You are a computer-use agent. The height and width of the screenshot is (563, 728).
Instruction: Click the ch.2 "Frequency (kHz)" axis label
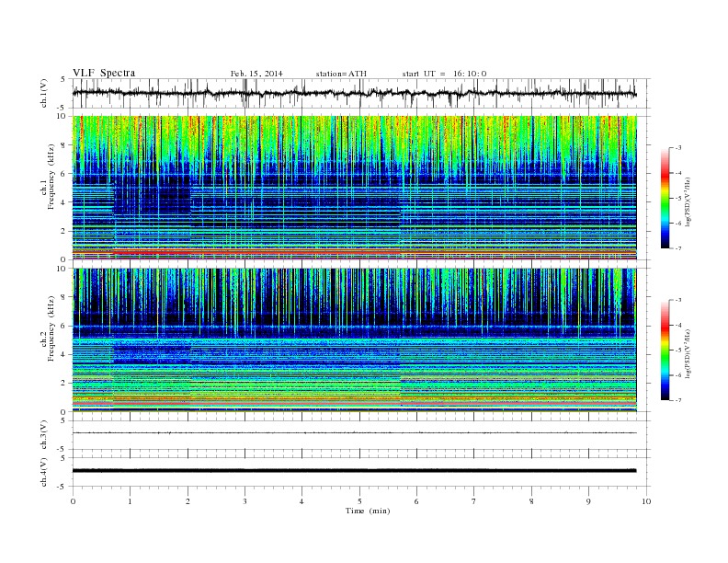click(51, 327)
